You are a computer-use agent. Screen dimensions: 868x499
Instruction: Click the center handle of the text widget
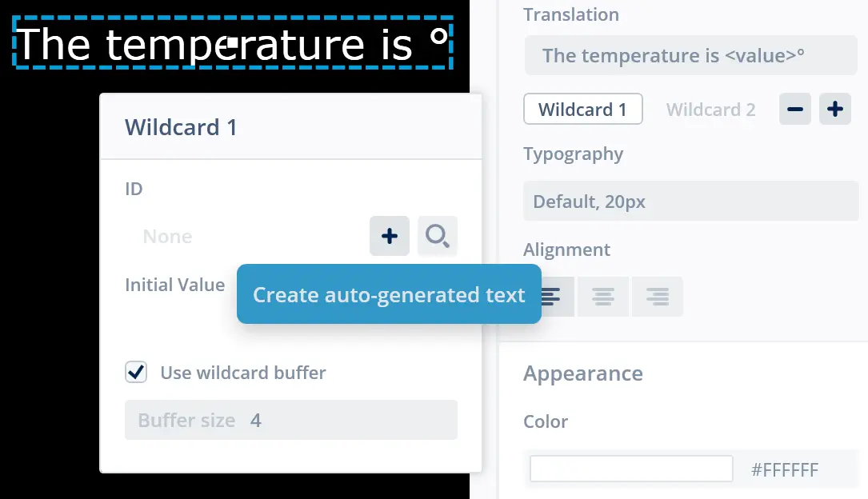tap(231, 44)
